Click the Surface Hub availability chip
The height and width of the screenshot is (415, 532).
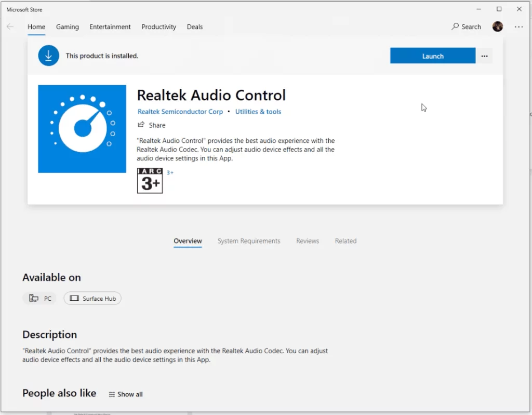click(92, 299)
